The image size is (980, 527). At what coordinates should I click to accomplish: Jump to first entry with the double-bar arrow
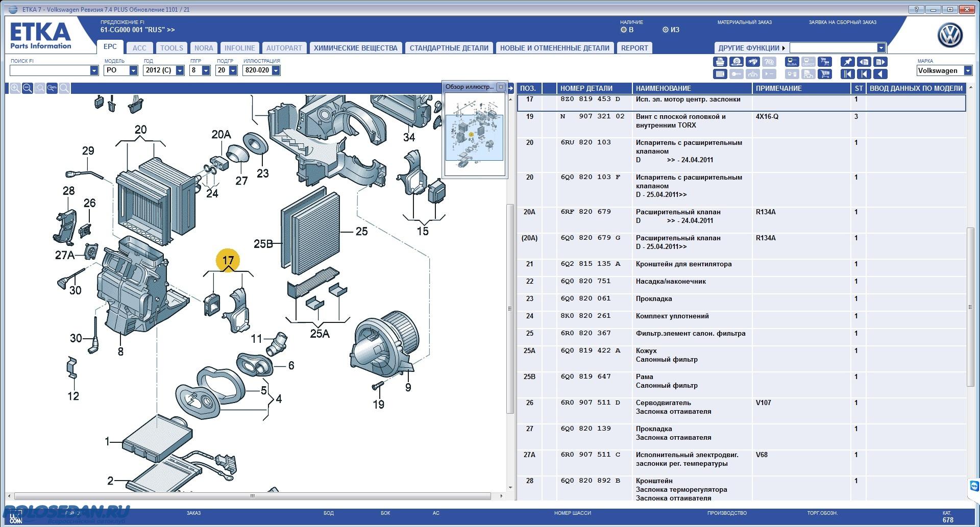tap(847, 74)
